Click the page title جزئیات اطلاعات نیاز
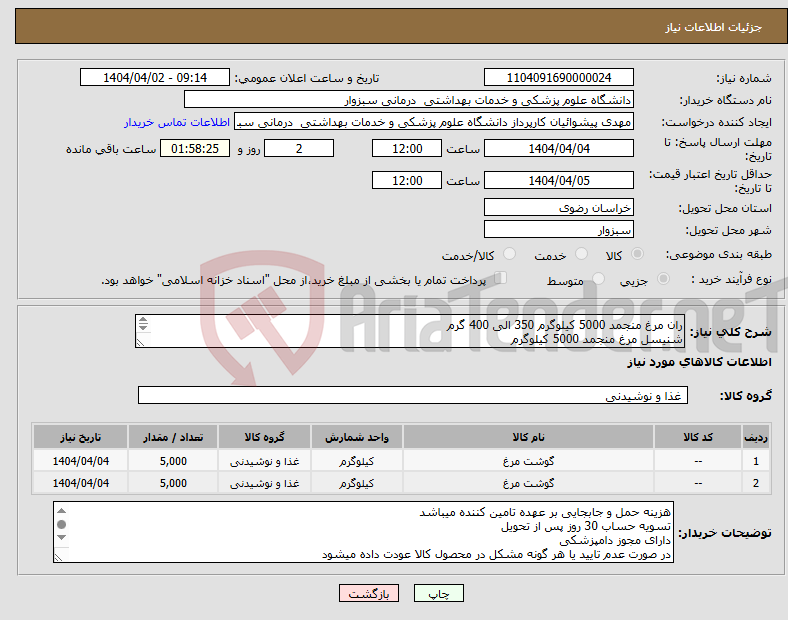The image size is (788, 620). [714, 27]
